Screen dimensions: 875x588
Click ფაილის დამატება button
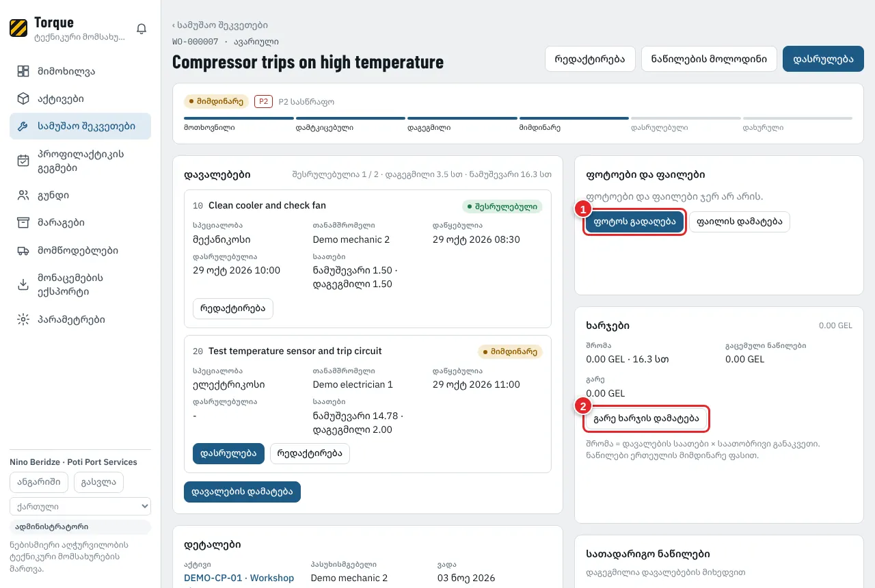pyautogui.click(x=740, y=222)
